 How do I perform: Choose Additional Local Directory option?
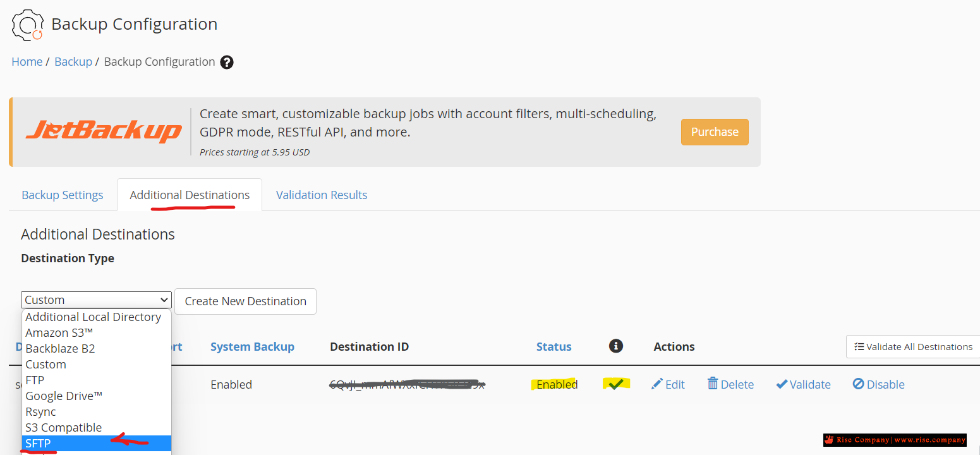[x=97, y=317]
